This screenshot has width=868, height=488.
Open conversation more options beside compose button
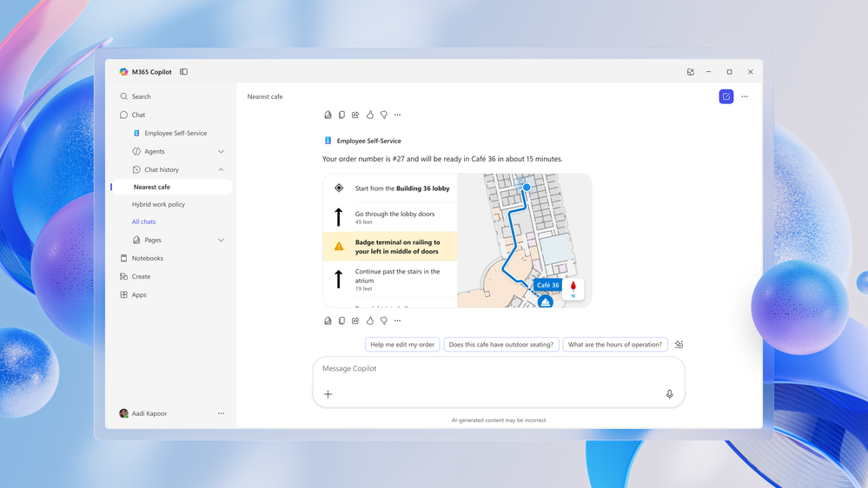[745, 96]
